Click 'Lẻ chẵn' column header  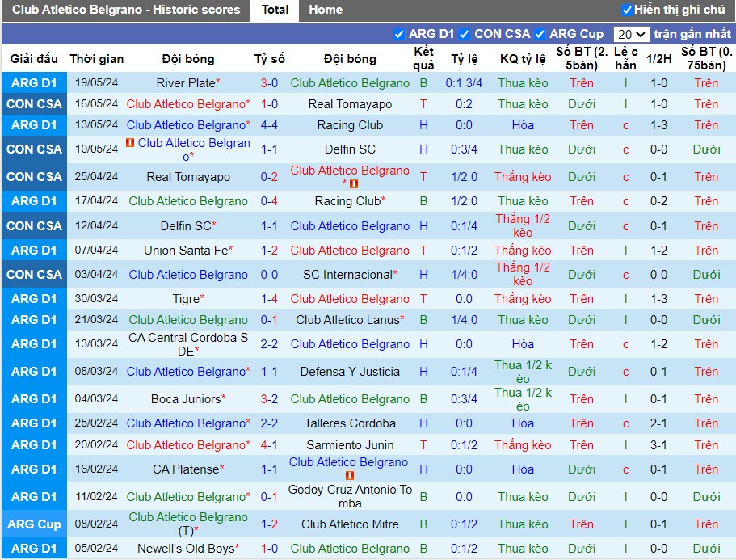coord(625,59)
